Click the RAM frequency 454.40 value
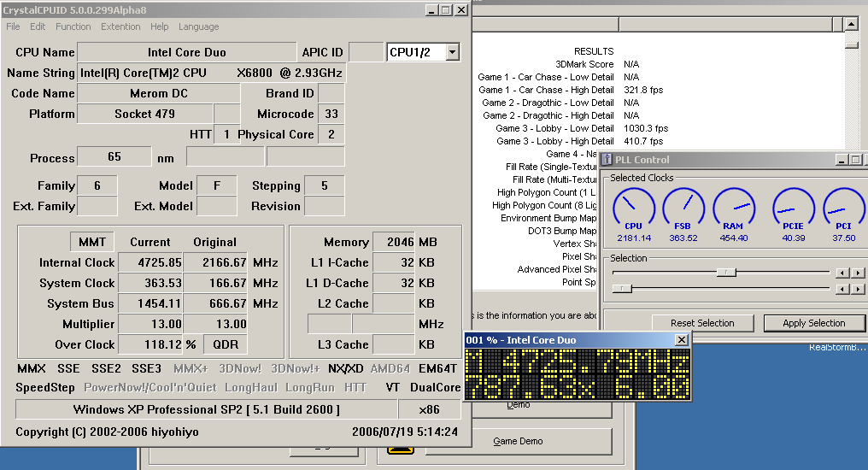 tap(734, 238)
